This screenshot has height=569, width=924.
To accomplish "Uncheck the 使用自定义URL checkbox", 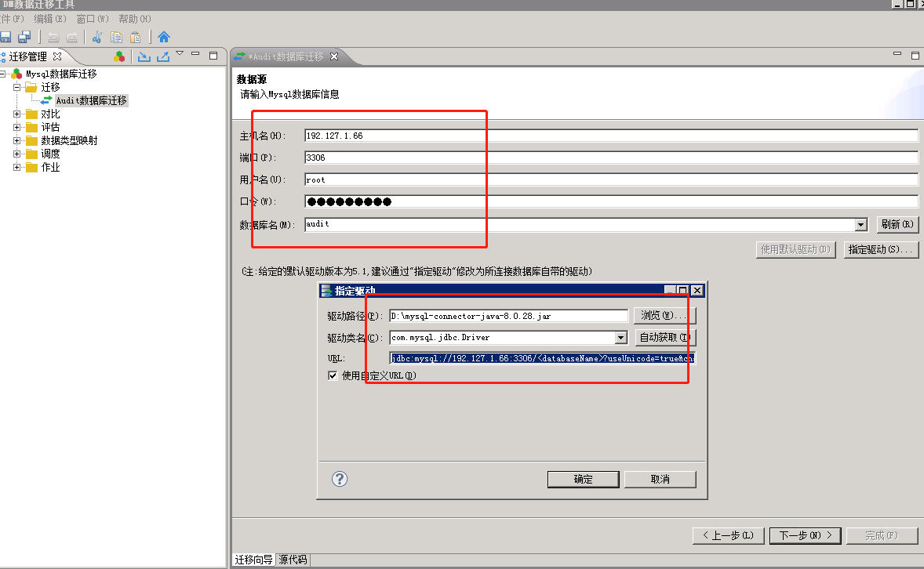I will tap(333, 375).
